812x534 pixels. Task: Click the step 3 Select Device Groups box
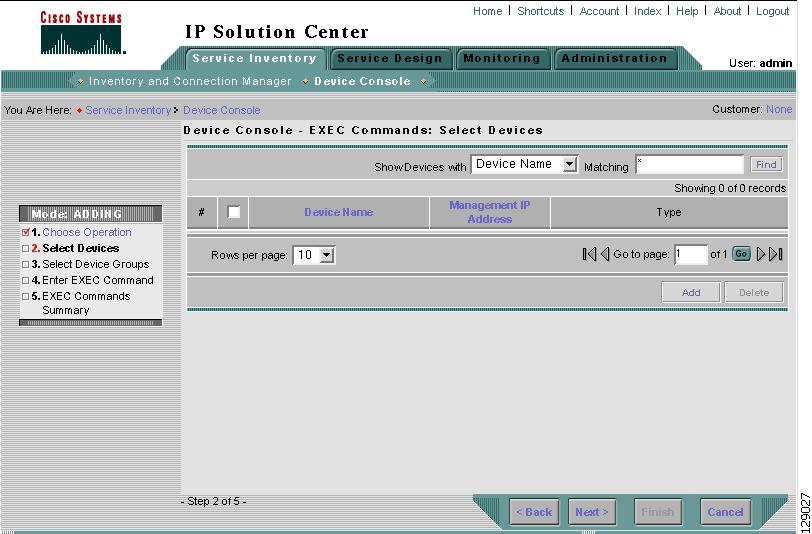click(x=25, y=264)
